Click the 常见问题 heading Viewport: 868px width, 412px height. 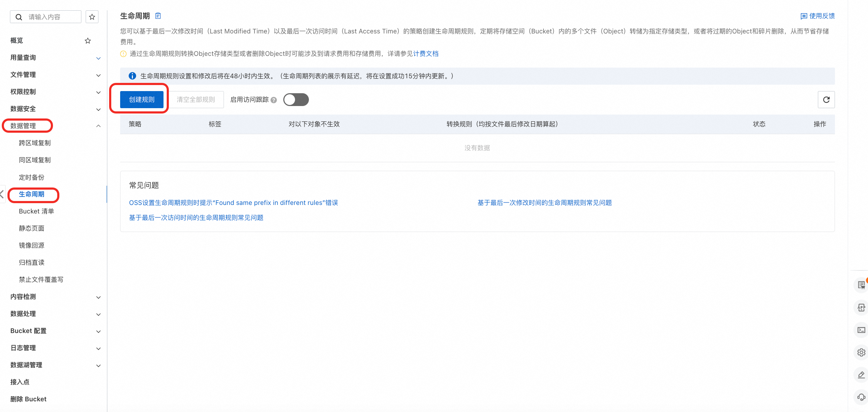point(144,185)
